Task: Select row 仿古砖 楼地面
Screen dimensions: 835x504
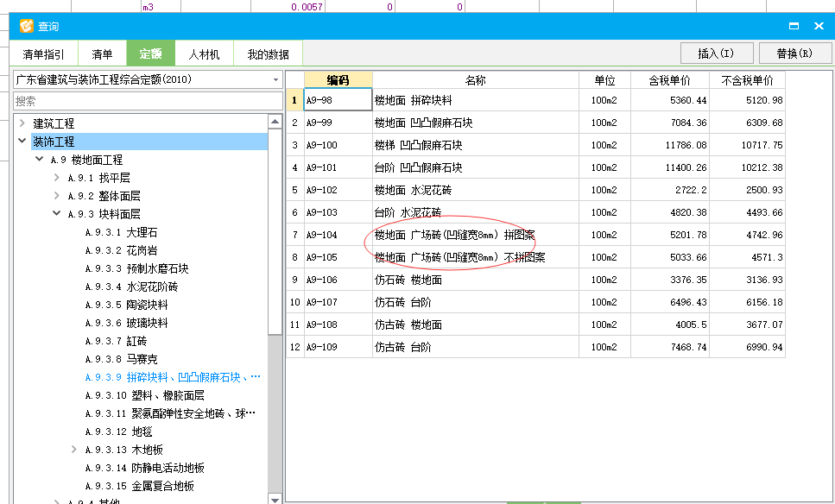Action: click(x=535, y=324)
